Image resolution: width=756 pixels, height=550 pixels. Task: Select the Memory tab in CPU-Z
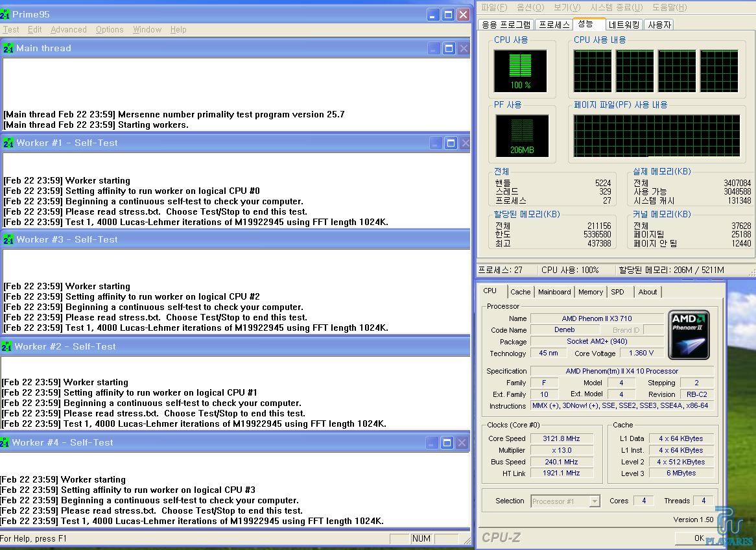[591, 292]
